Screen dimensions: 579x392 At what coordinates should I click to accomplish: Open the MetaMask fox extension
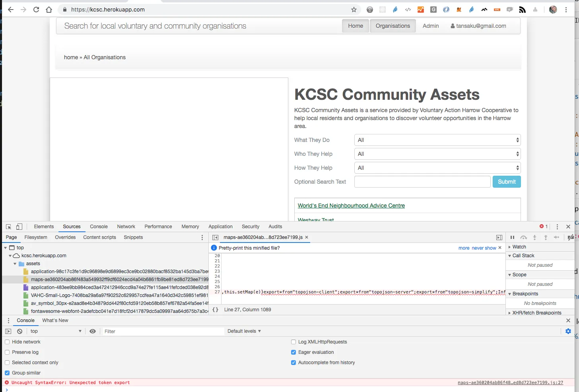[x=459, y=10]
